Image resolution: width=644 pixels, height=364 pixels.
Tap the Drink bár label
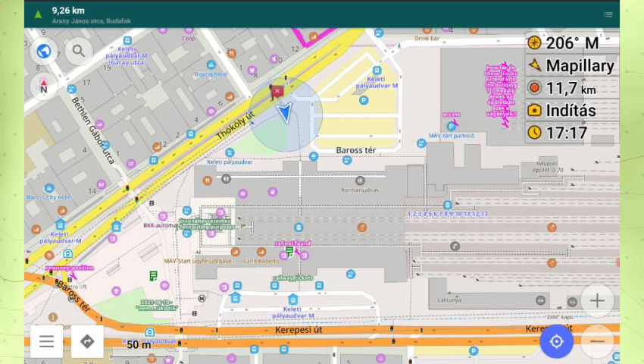click(427, 38)
